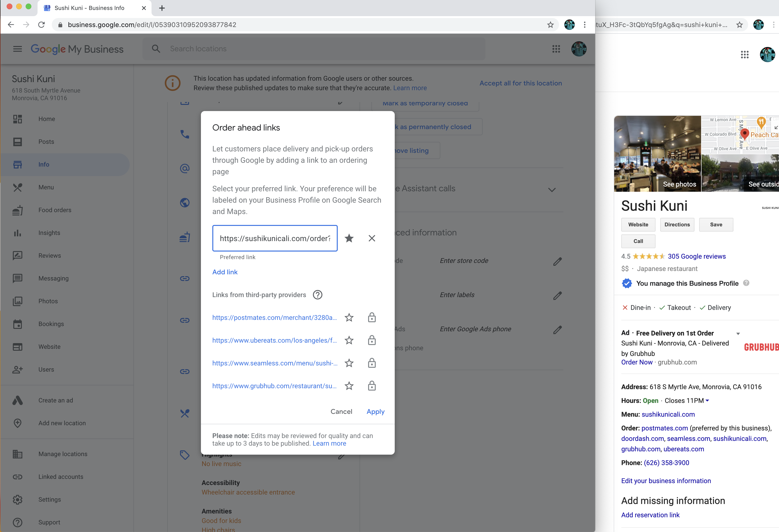Edit the store code field
This screenshot has height=532, width=779.
557,261
